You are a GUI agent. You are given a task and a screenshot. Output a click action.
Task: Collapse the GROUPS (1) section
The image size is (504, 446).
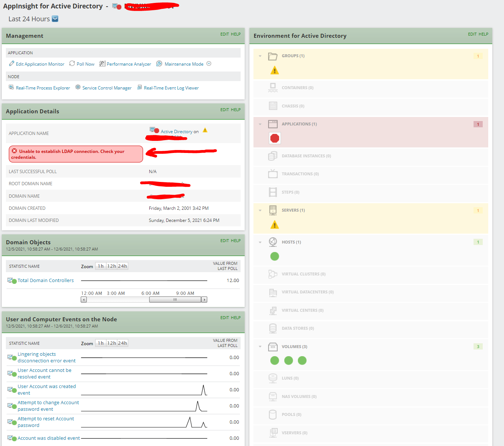pyautogui.click(x=260, y=56)
